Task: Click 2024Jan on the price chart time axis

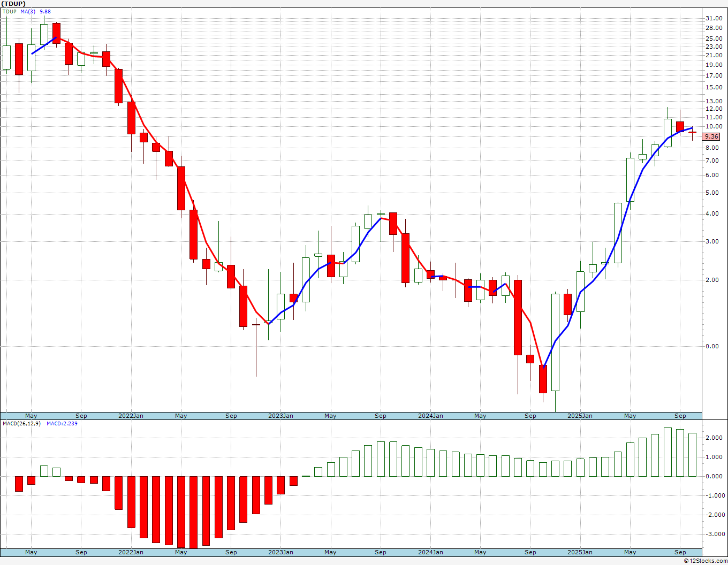Action: pos(431,416)
